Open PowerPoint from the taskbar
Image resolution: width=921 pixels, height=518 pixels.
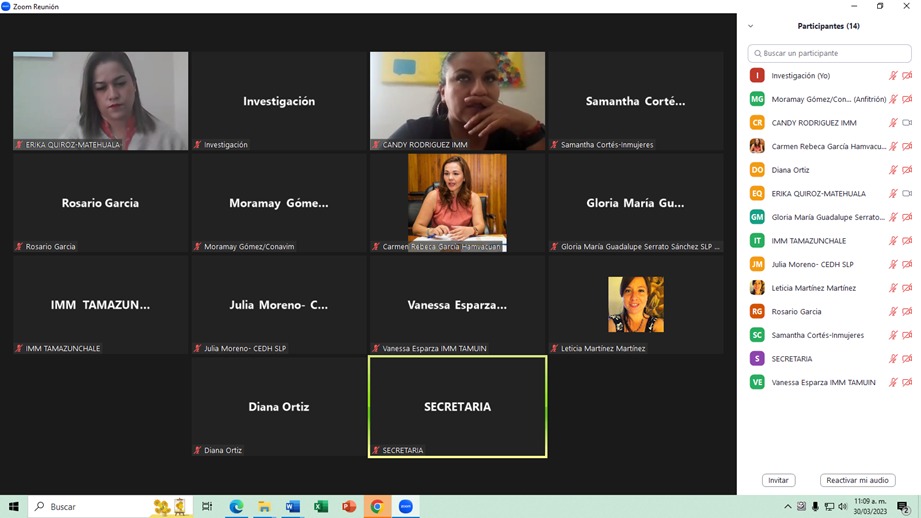349,507
